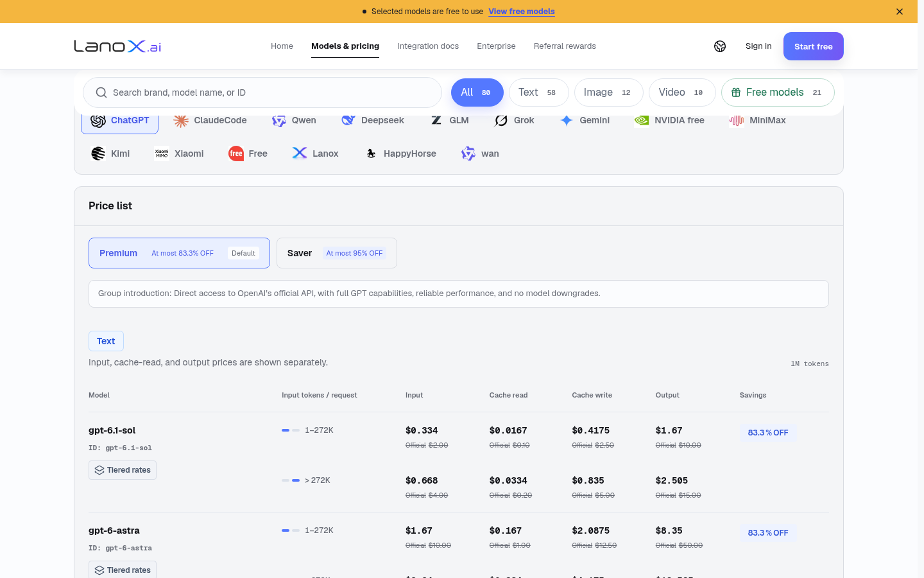924x578 pixels.
Task: Select the Grok brand filter
Action: point(515,120)
